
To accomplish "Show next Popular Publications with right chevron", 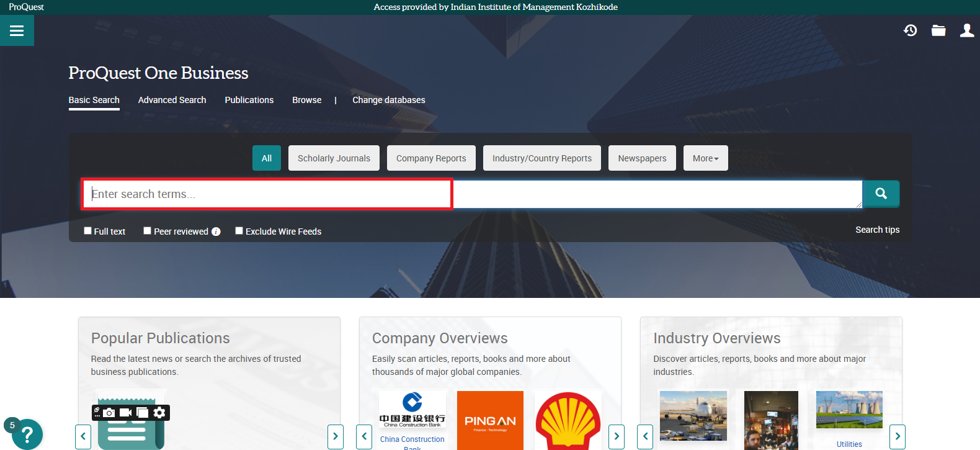I will point(335,436).
